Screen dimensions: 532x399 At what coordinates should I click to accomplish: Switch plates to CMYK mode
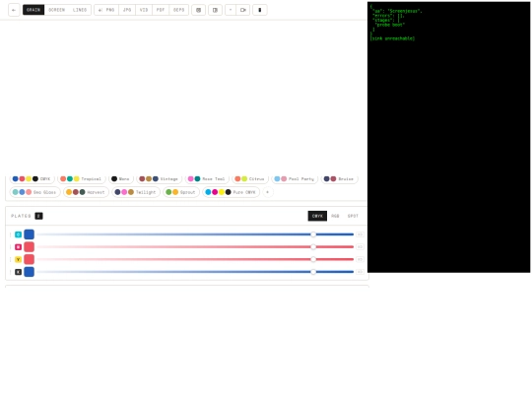[x=317, y=216]
